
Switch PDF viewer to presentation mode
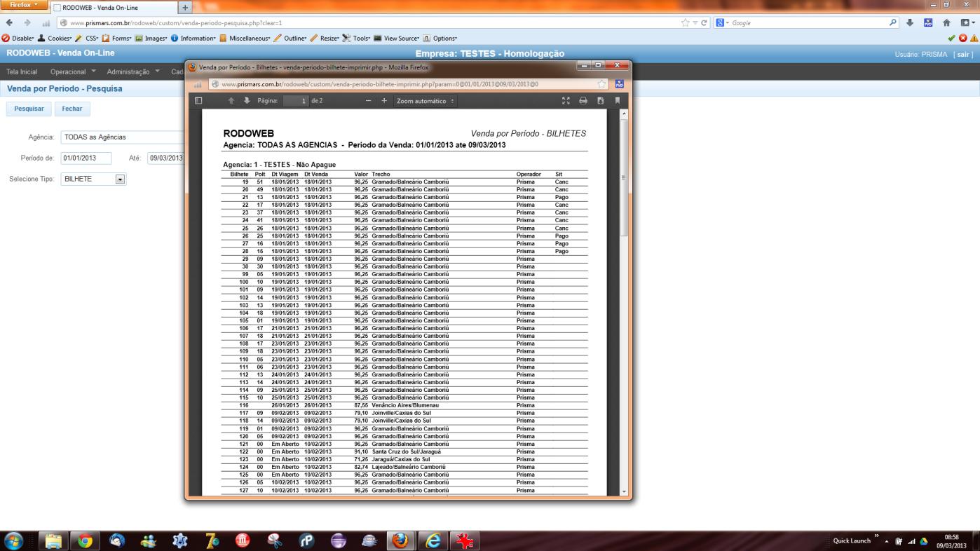(566, 101)
